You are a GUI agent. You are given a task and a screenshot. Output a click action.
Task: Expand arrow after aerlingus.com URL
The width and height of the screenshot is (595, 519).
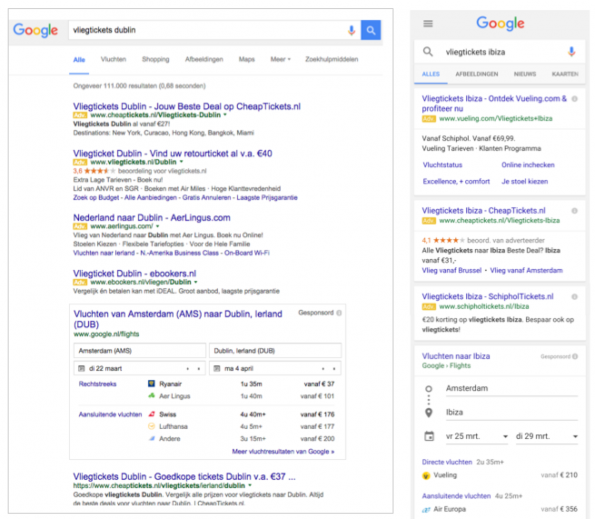pyautogui.click(x=157, y=226)
